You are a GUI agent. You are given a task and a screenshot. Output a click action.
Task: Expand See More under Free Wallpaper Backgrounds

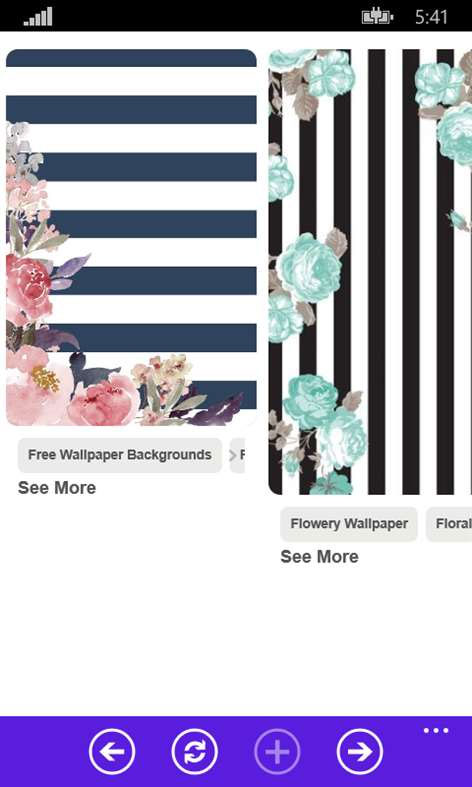coord(57,488)
